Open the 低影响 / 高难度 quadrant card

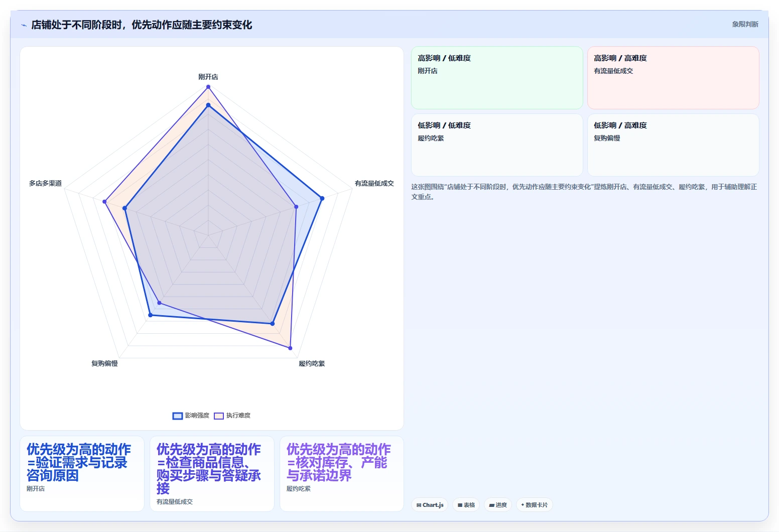673,145
